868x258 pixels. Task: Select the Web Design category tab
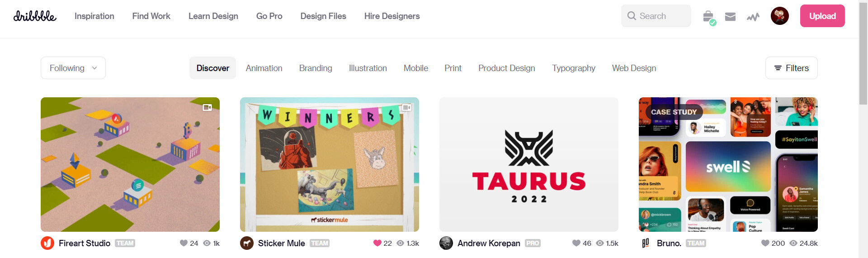(x=634, y=68)
